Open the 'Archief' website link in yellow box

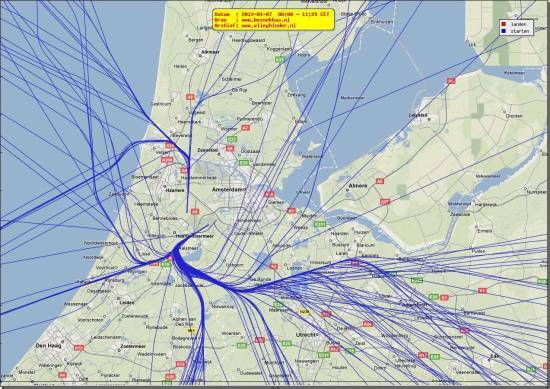point(268,26)
